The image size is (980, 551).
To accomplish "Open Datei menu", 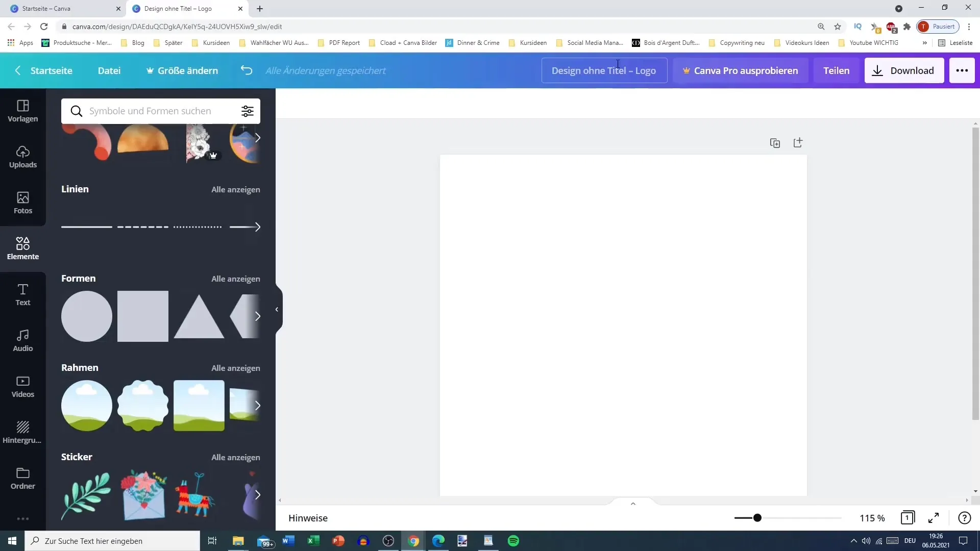I will tap(109, 70).
